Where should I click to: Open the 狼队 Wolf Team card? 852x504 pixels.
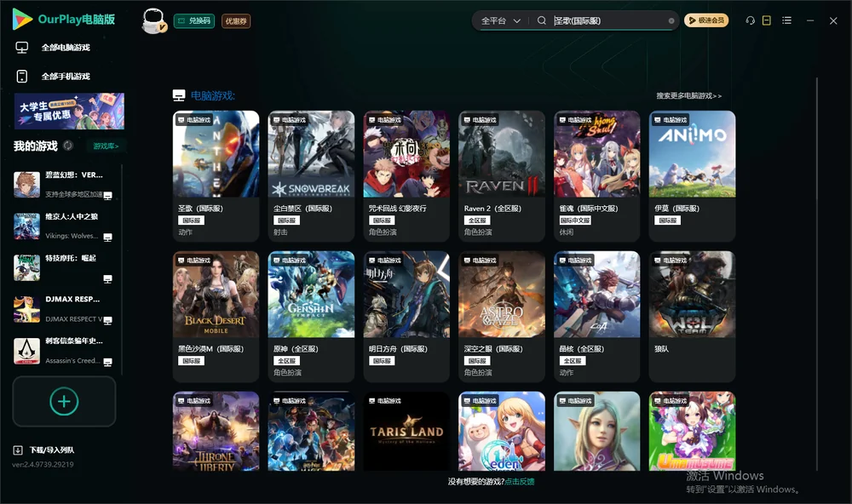[x=692, y=317]
